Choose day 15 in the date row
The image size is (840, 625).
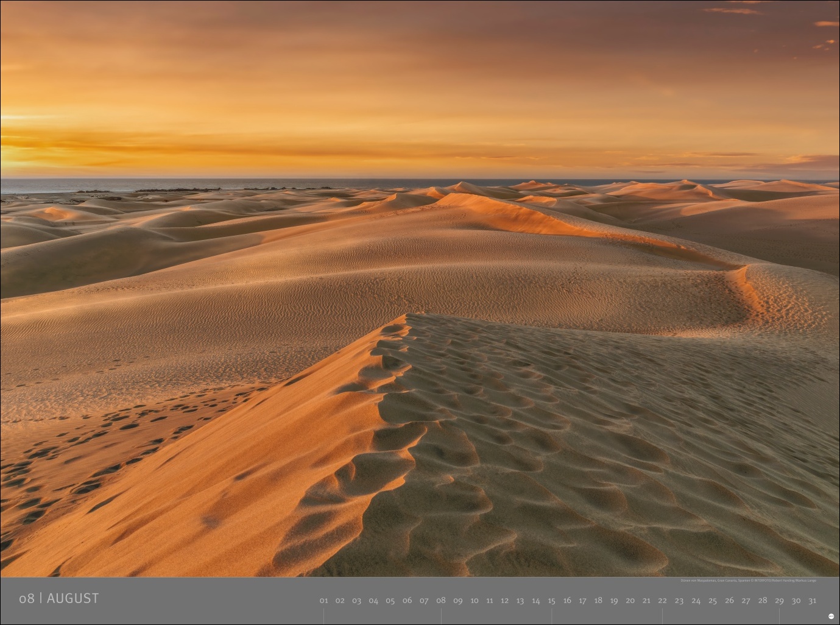(551, 601)
